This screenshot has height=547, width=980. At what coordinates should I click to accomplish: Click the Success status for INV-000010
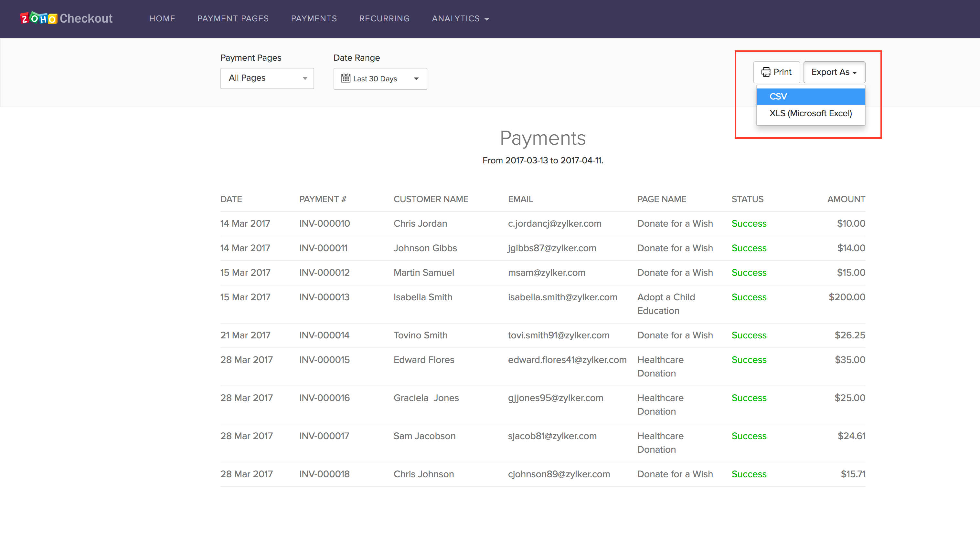[749, 223]
